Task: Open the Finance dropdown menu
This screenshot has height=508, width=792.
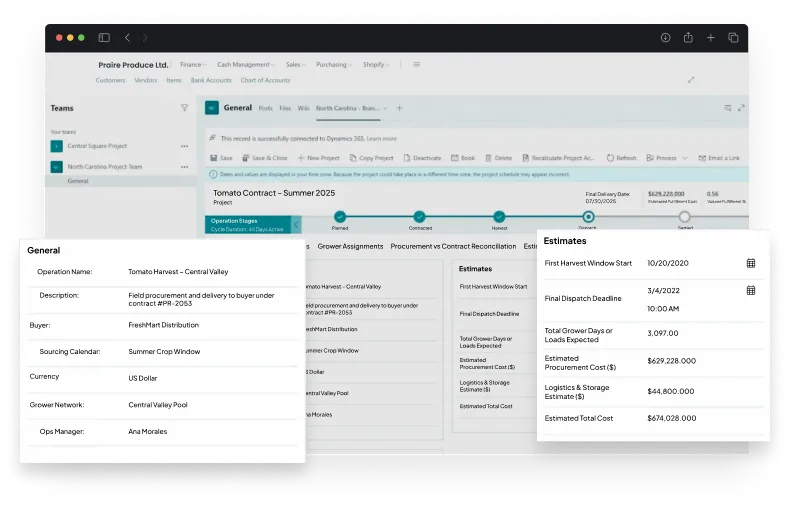Action: coord(193,65)
